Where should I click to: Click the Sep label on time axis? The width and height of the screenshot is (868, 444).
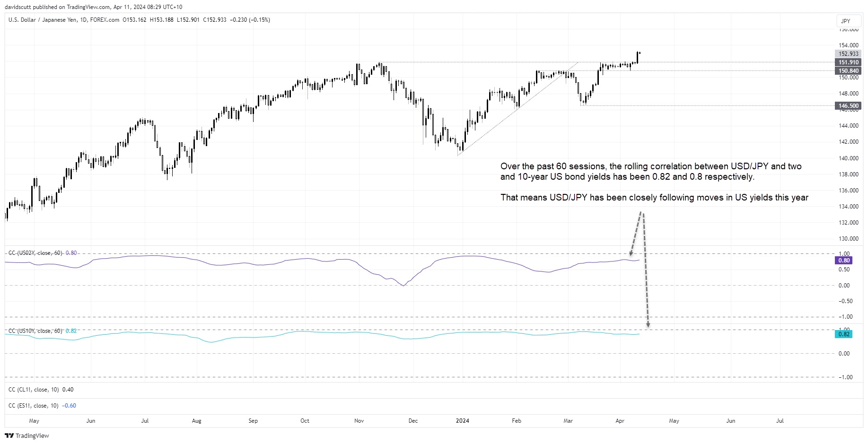coord(253,421)
